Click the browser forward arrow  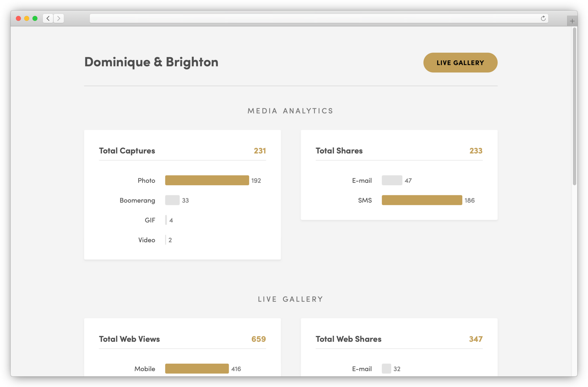click(59, 18)
